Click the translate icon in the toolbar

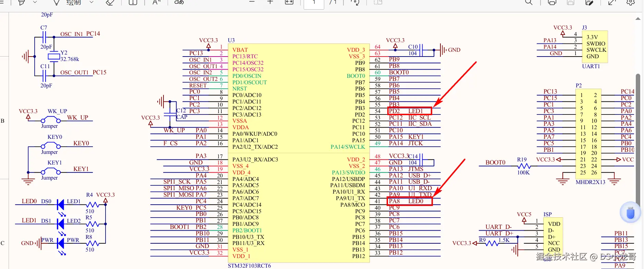(179, 2)
